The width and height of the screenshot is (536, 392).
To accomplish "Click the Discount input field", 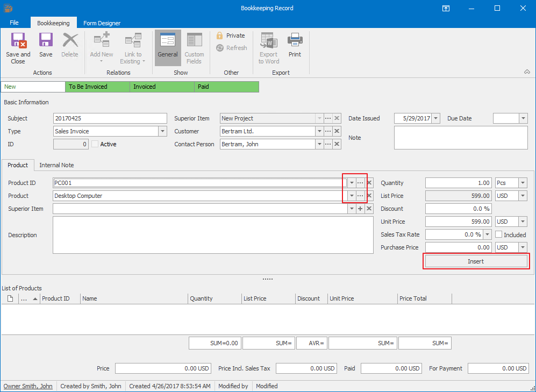I will click(459, 209).
